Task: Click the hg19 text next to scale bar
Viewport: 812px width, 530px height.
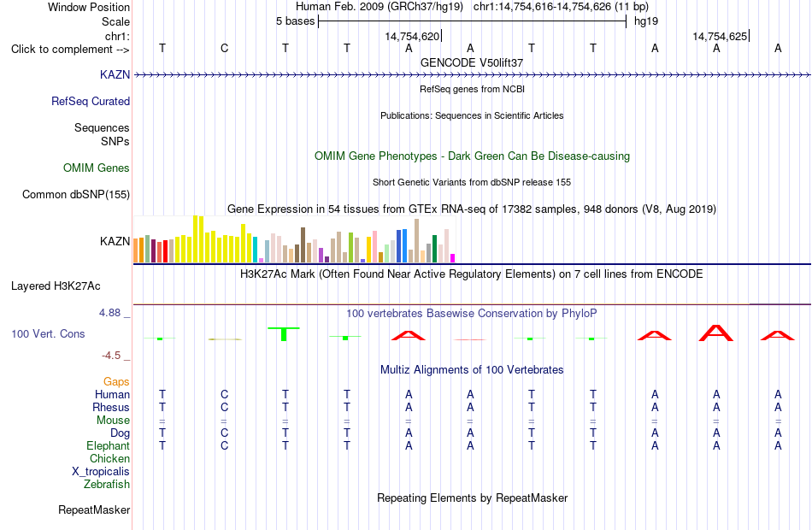Action: (646, 21)
